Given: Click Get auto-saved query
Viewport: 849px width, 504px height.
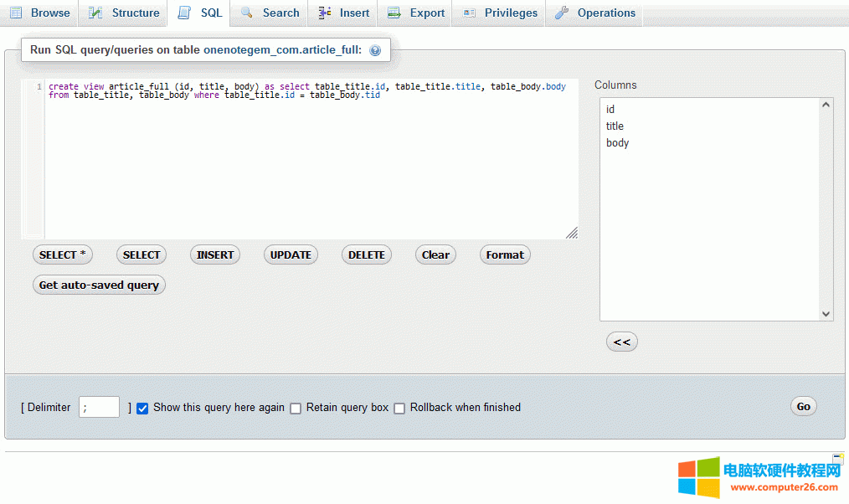Looking at the screenshot, I should 99,285.
